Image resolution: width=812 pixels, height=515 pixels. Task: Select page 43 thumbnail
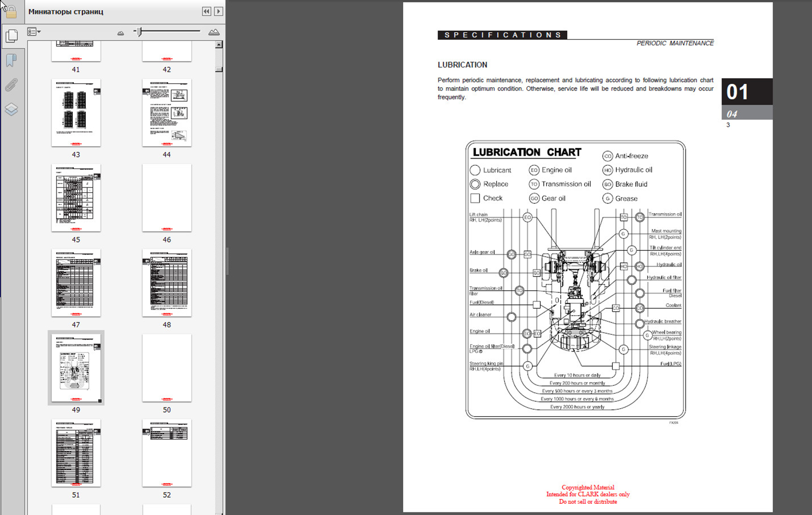(76, 113)
